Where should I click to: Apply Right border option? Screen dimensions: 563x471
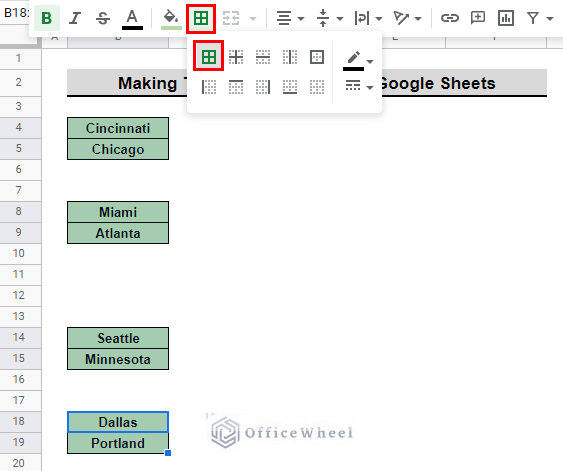pos(263,87)
